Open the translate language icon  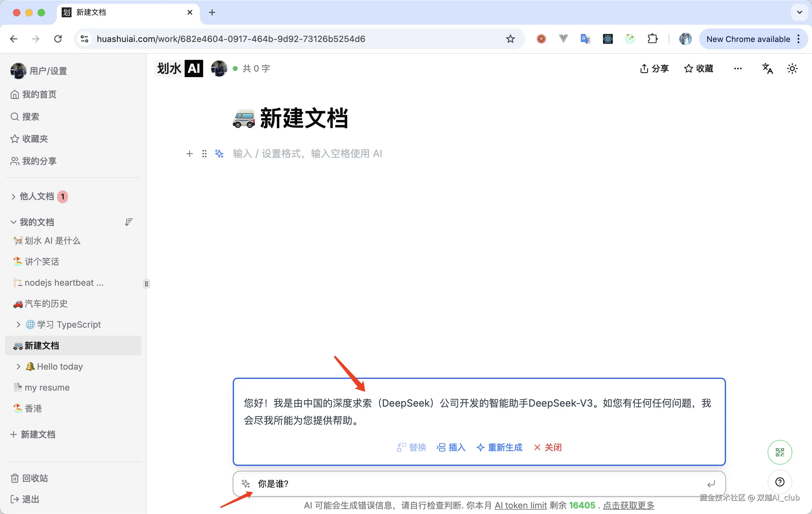pyautogui.click(x=768, y=68)
